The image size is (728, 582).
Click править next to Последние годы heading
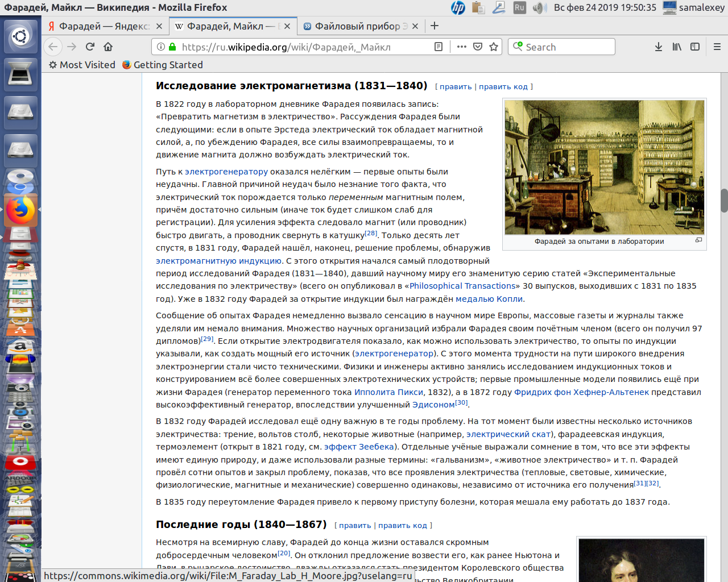pyautogui.click(x=355, y=526)
